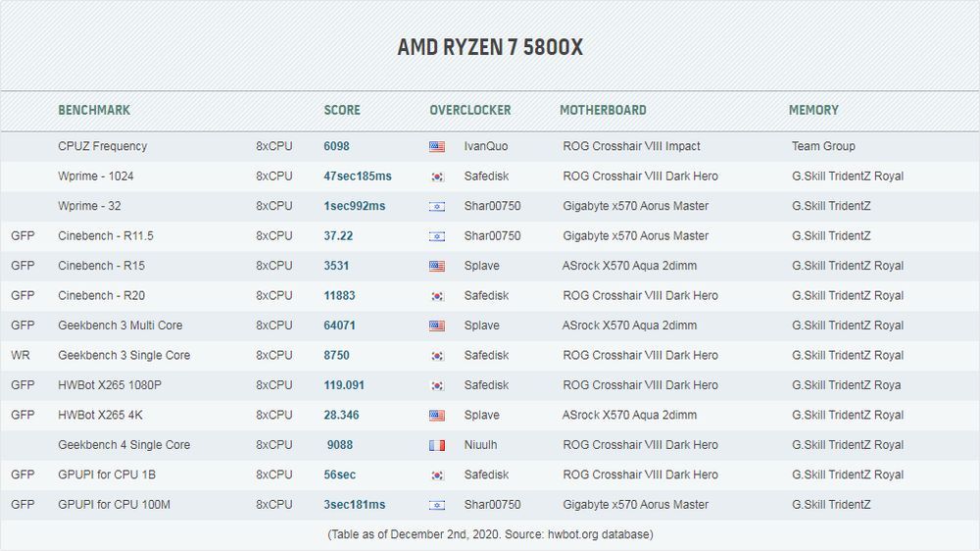This screenshot has height=551, width=980.
Task: Click the GFP tag beside Cinebench - R11.5
Action: [23, 235]
